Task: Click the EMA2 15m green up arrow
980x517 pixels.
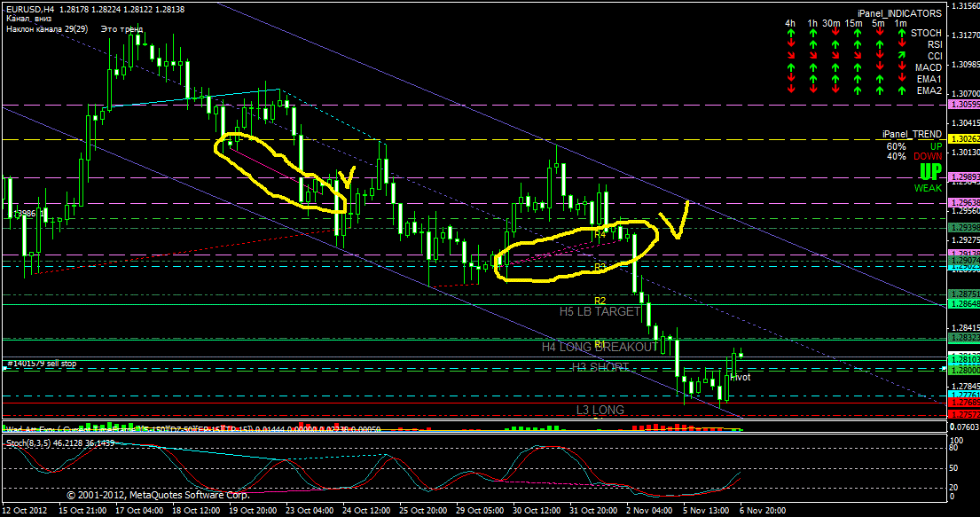Action: coord(858,90)
